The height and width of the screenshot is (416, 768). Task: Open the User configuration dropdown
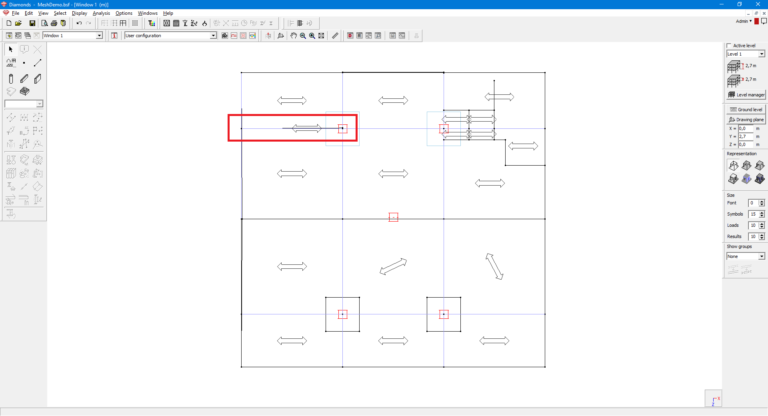click(x=214, y=36)
